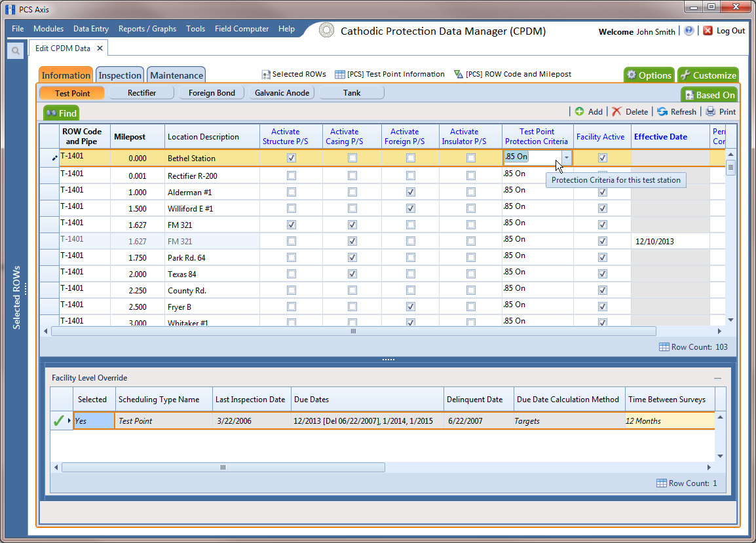Click the ROW Code and Milepost sort icon

click(459, 74)
